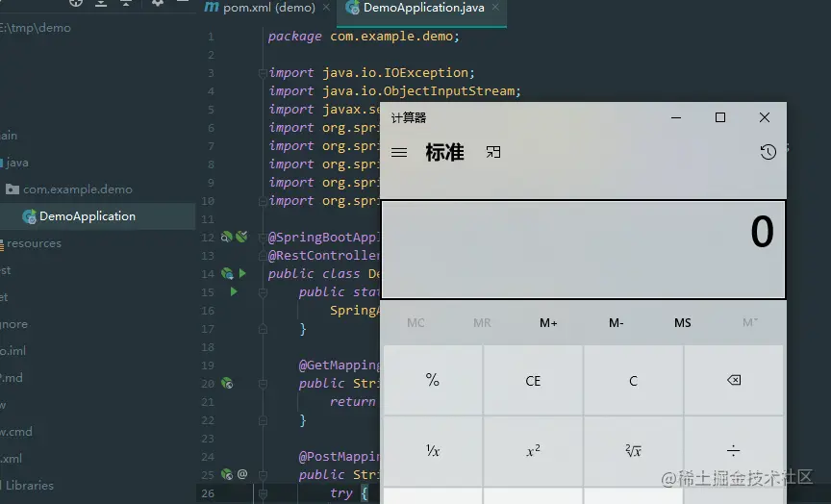Image resolution: width=831 pixels, height=504 pixels.
Task: Click the x squared key
Action: click(533, 450)
